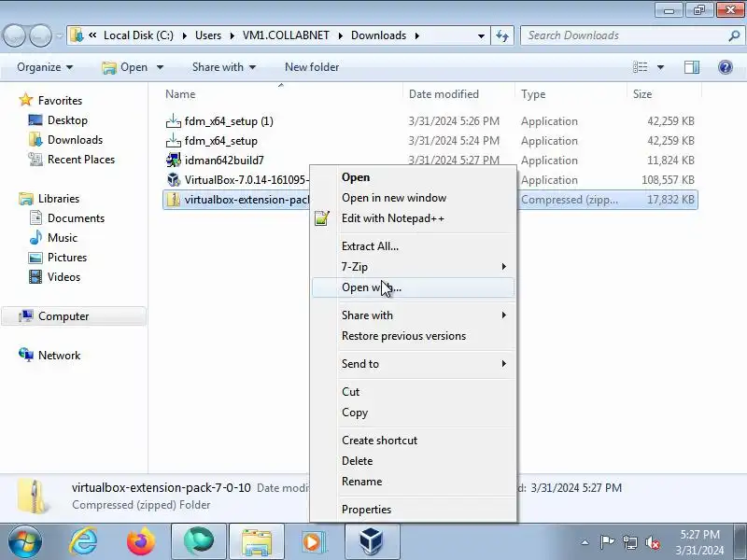Viewport: 747px width, 560px height.
Task: Open the Music library
Action: 62,238
